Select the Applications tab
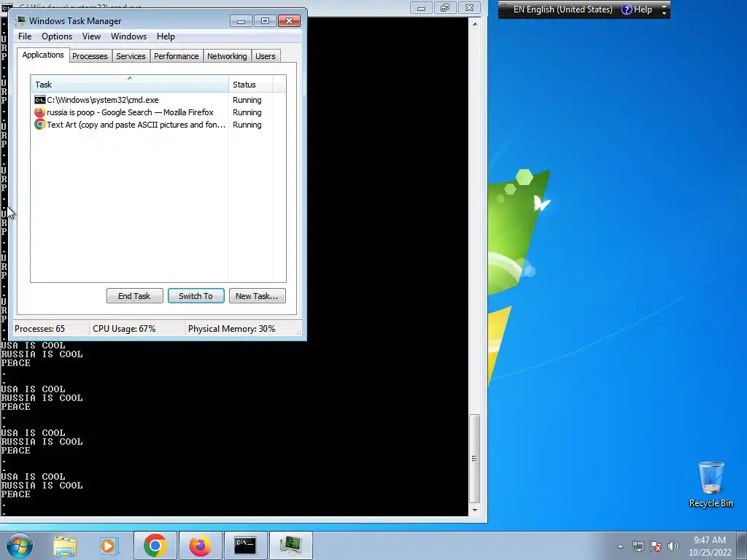The width and height of the screenshot is (747, 560). point(43,55)
